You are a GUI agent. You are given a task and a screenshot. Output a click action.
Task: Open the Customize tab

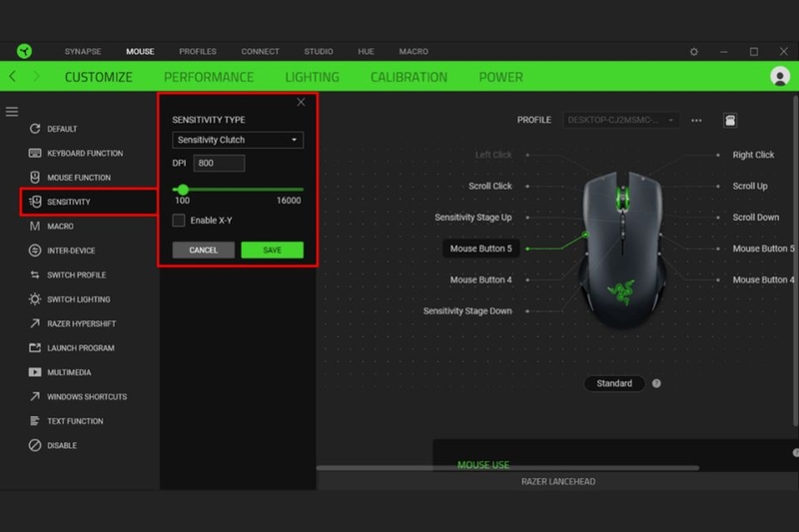98,77
